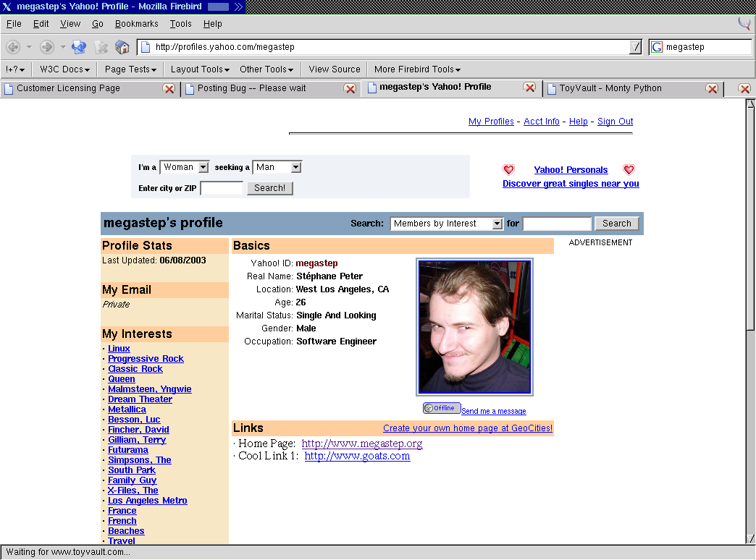Click the heart icon right of Yahoo! Personals
The image size is (756, 560).
629,169
